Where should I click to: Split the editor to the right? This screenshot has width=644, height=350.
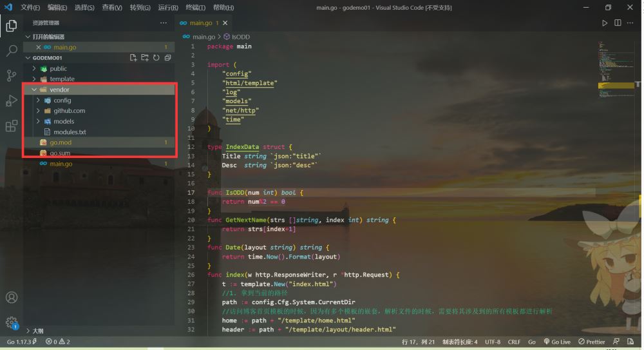(x=618, y=23)
